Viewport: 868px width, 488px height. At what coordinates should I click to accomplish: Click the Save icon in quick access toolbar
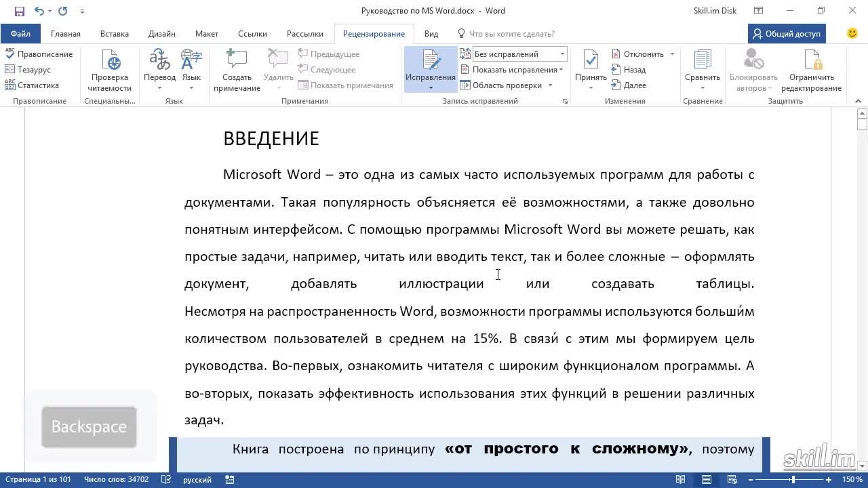(20, 11)
